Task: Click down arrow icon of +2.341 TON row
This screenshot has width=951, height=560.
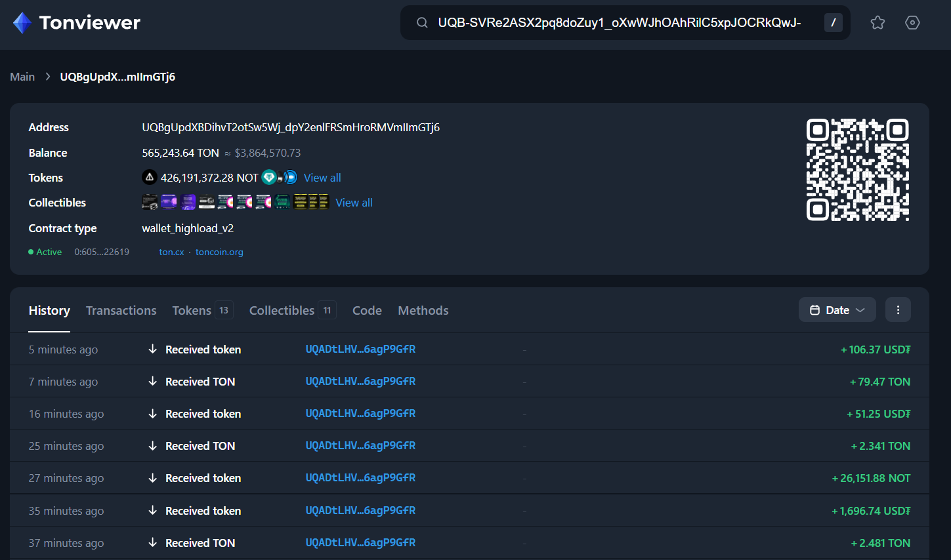Action: [152, 445]
